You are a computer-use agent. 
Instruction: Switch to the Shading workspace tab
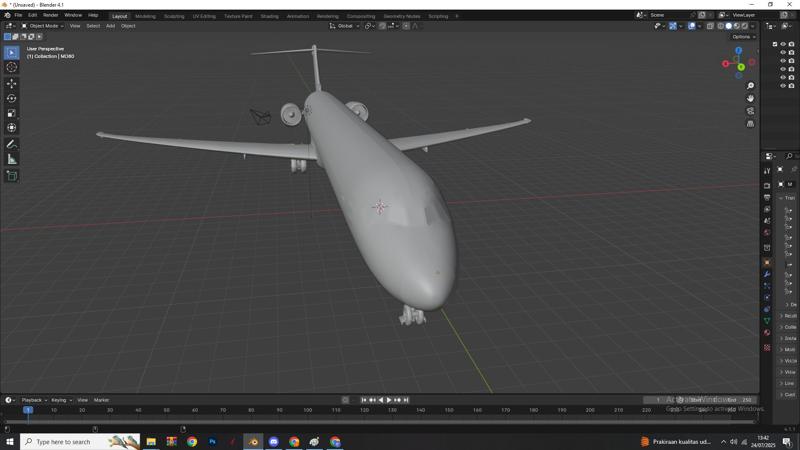269,16
